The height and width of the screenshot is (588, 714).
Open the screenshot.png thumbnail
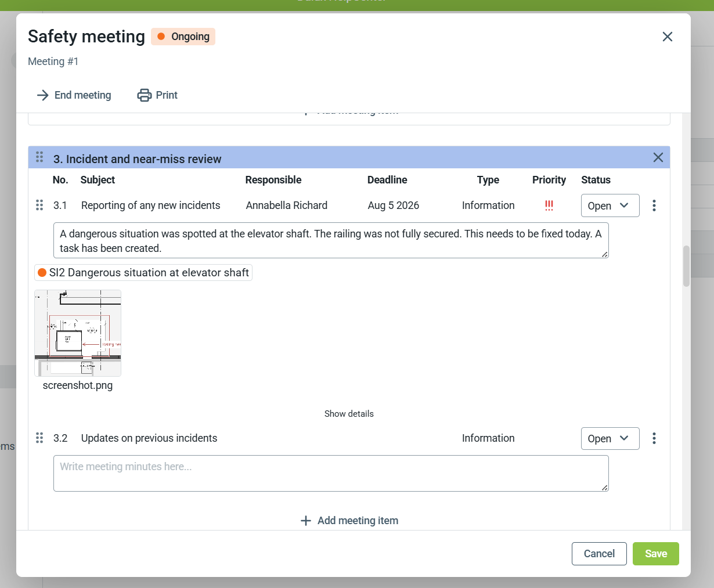tap(78, 333)
